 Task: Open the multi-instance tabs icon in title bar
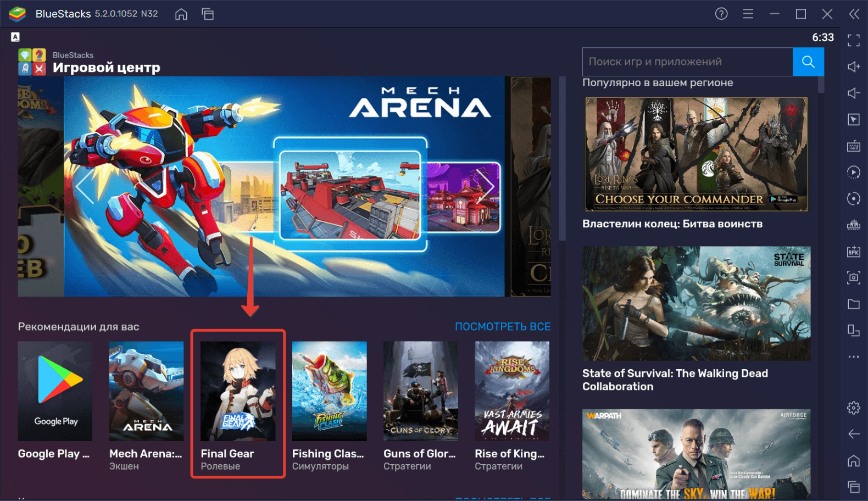208,14
